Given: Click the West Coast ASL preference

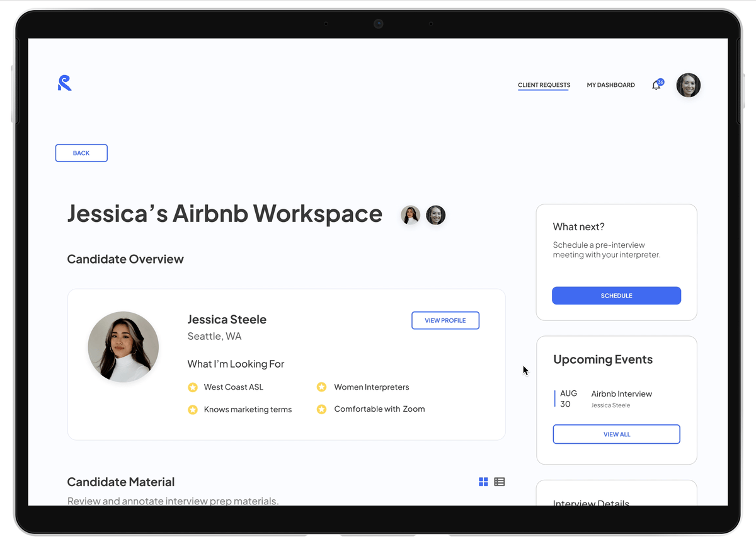Looking at the screenshot, I should coord(234,387).
